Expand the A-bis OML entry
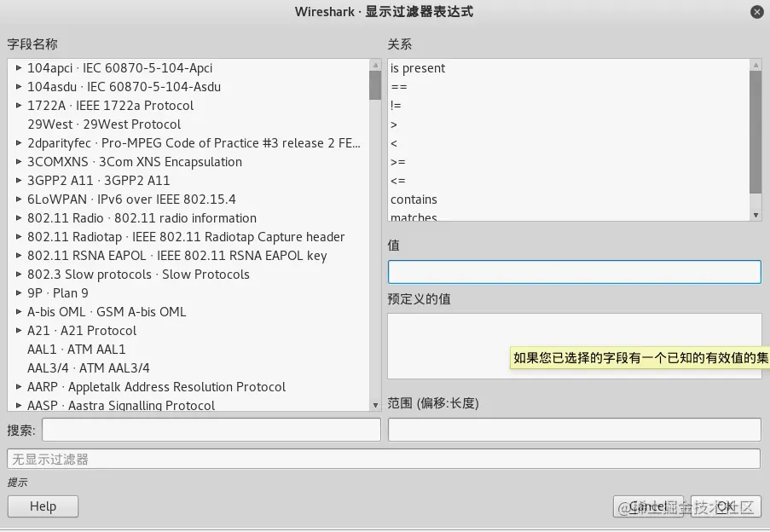This screenshot has height=532, width=770. 19,311
